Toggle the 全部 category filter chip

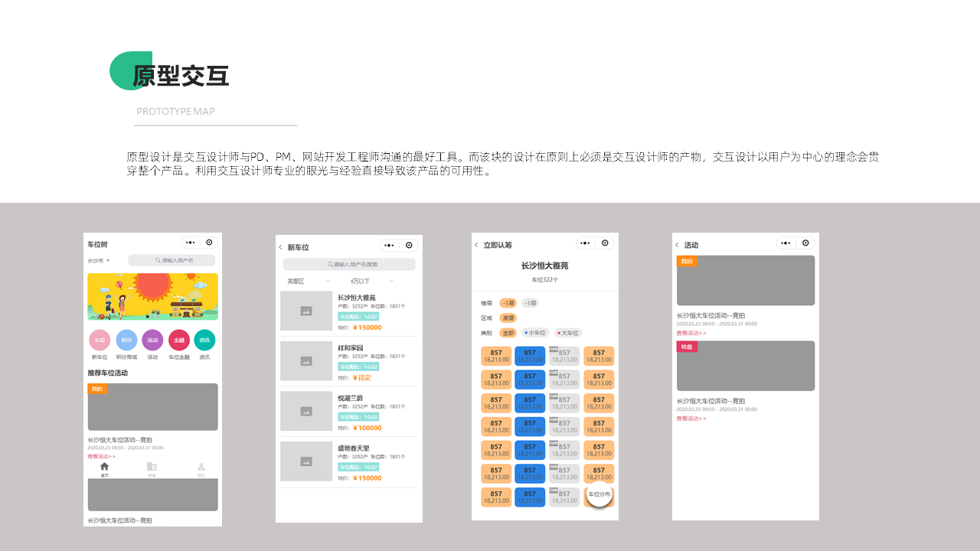point(508,333)
